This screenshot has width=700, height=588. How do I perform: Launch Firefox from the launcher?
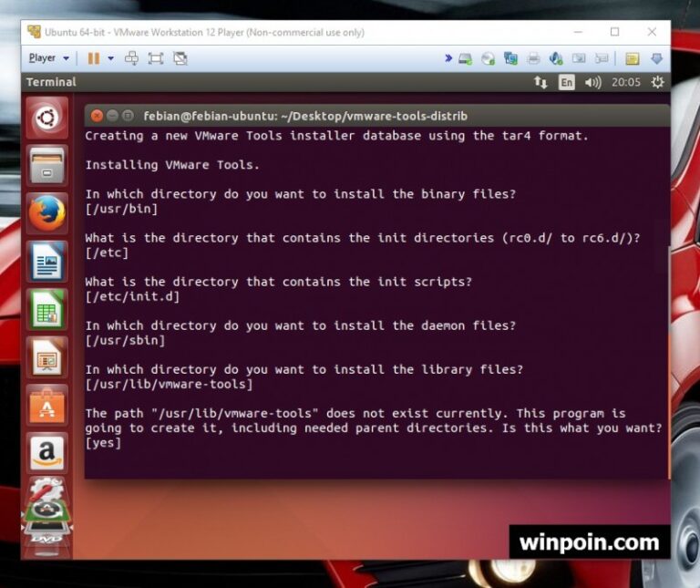pyautogui.click(x=46, y=213)
